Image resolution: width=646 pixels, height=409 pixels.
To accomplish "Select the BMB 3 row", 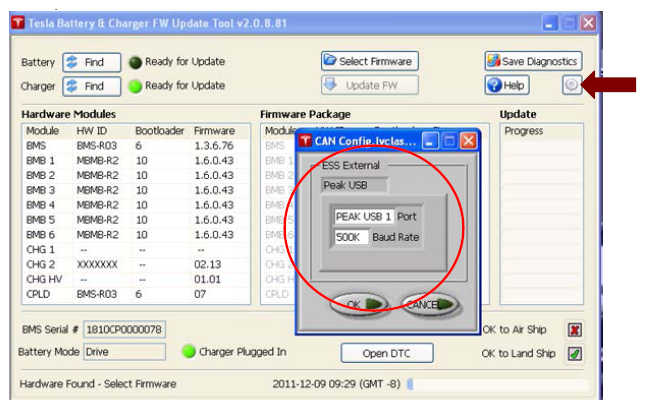I will click(136, 190).
